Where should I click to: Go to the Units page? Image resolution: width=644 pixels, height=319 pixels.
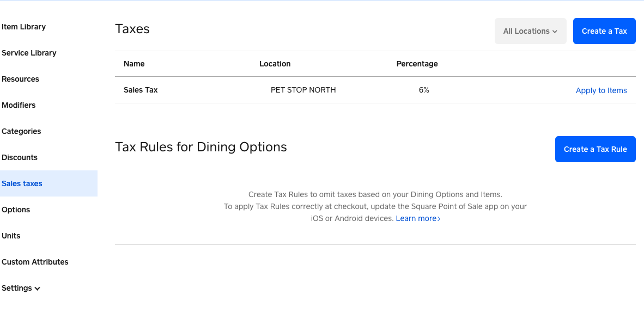pyautogui.click(x=11, y=236)
